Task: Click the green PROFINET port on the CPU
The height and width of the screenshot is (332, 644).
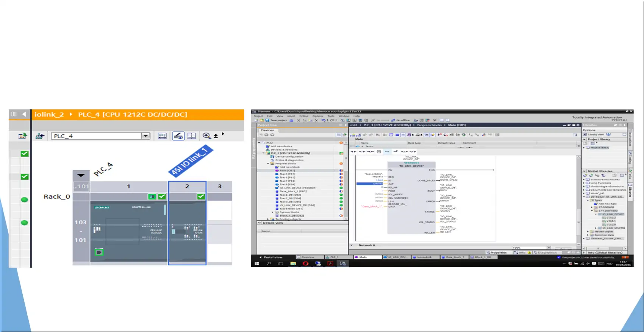Action: tap(99, 252)
